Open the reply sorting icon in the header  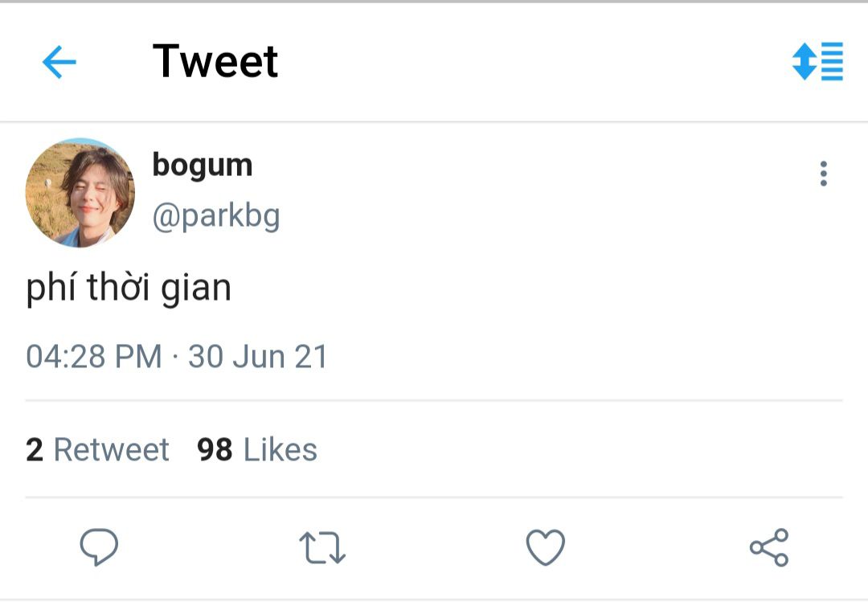click(817, 61)
